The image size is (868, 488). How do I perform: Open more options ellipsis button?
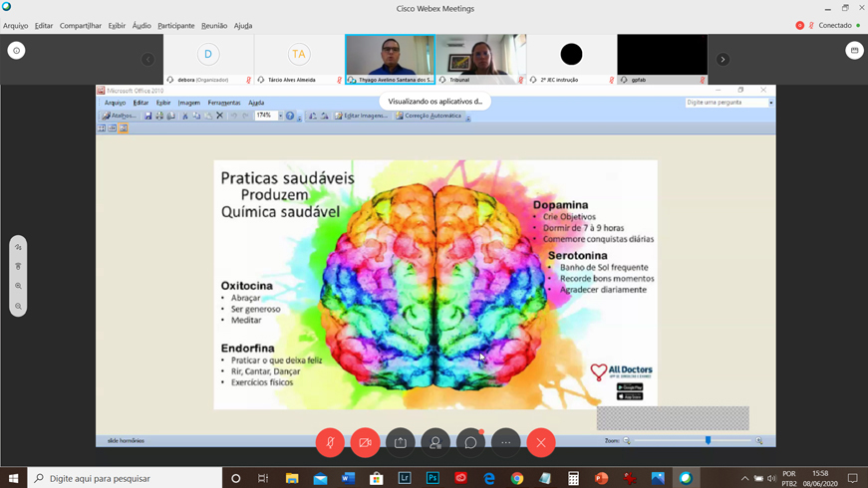pos(506,442)
